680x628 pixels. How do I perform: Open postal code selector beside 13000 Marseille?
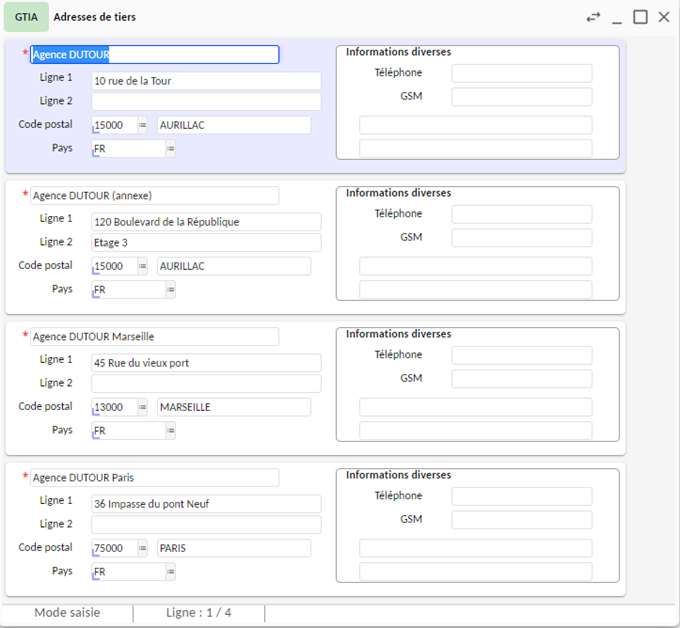142,407
